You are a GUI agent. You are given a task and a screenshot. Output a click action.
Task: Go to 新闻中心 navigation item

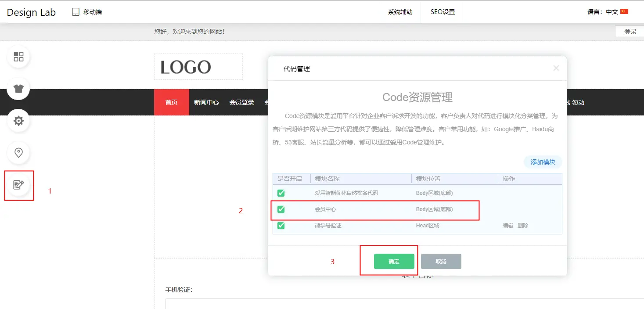click(x=206, y=102)
